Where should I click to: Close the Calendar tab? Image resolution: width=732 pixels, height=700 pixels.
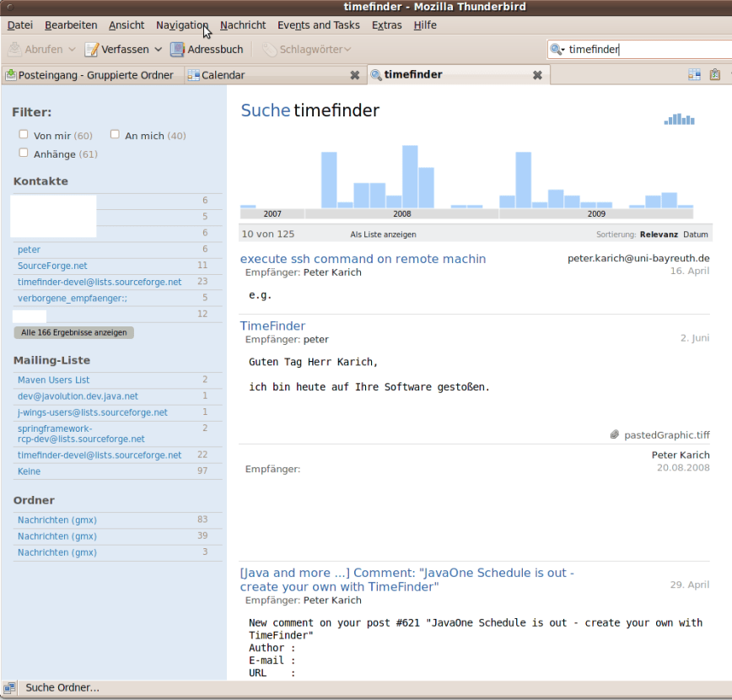point(354,75)
